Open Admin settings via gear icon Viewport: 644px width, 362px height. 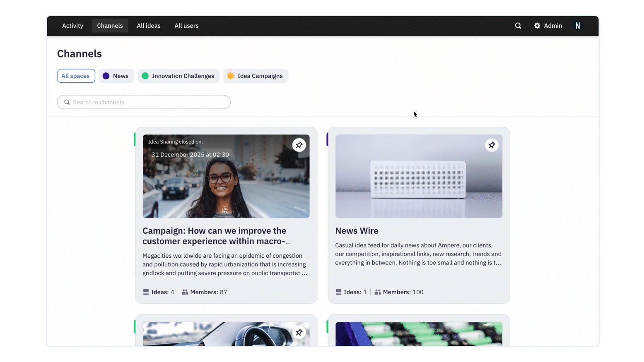(x=537, y=26)
